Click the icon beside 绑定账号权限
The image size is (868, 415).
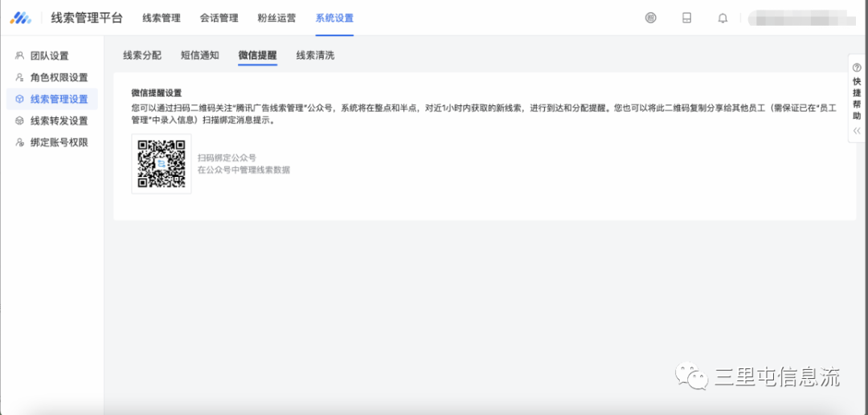click(19, 142)
